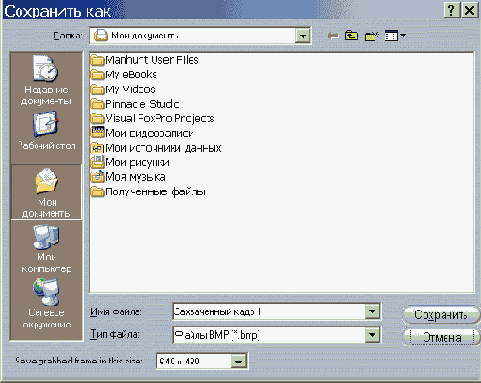Open Сетевое окружение in places bar
481x383 pixels.
pyautogui.click(x=46, y=303)
